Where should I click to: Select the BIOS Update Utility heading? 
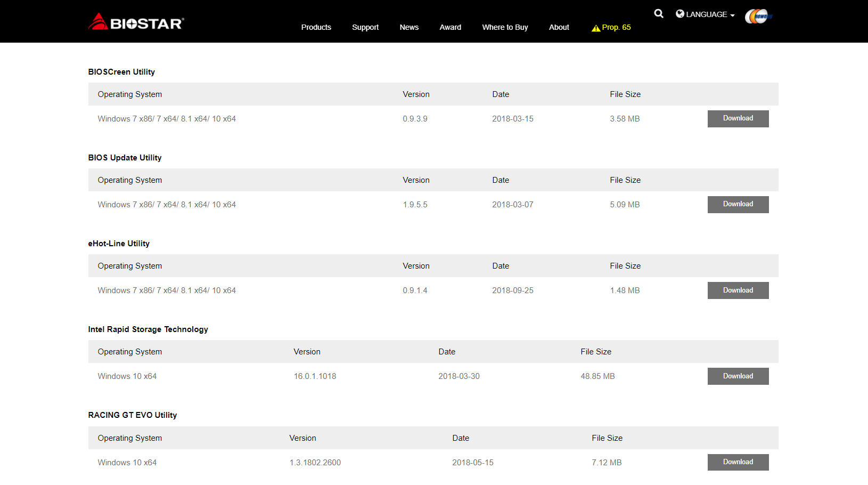click(x=125, y=158)
